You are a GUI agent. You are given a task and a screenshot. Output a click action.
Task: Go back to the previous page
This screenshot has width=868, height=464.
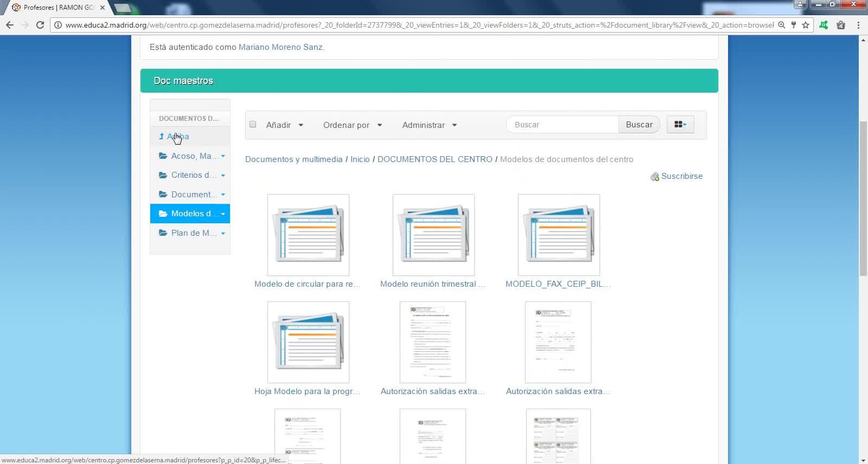pos(10,25)
